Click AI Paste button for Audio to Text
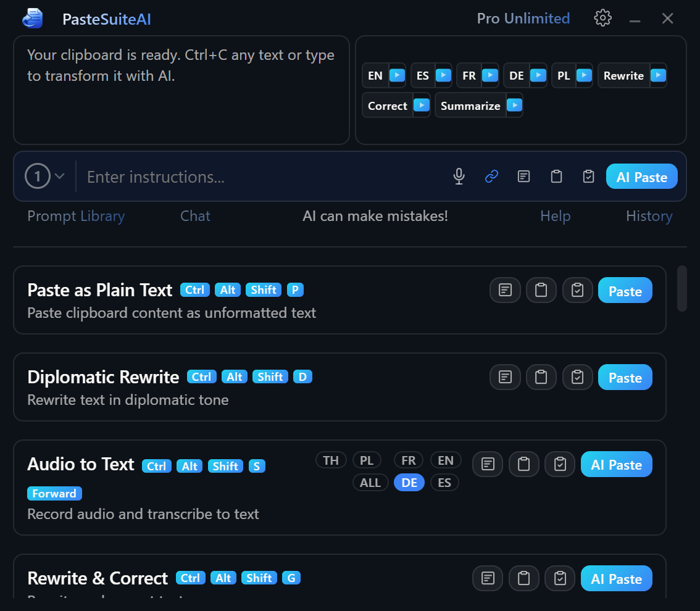700x611 pixels. (x=617, y=465)
